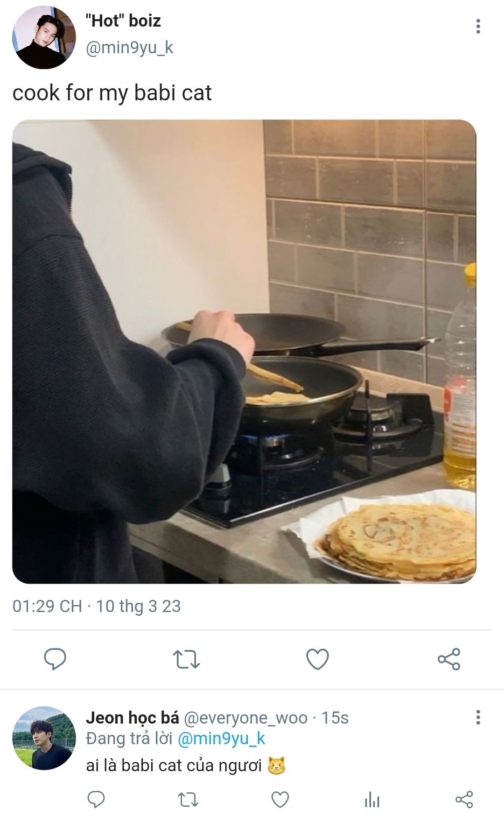Reply to Jeon học bá's comment
Image resolution: width=504 pixels, height=817 pixels.
96,800
